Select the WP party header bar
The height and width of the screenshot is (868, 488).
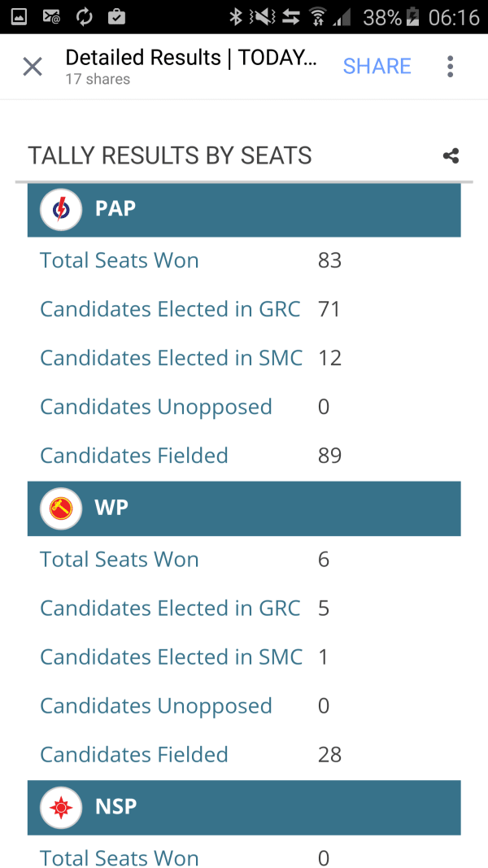pos(244,508)
